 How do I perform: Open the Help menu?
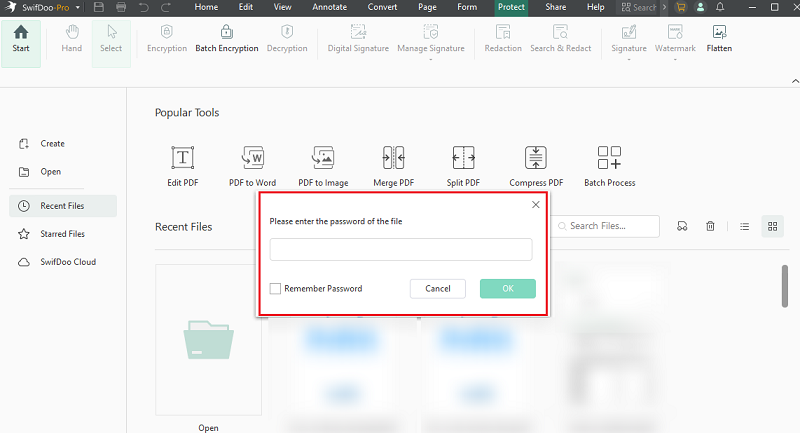(595, 7)
